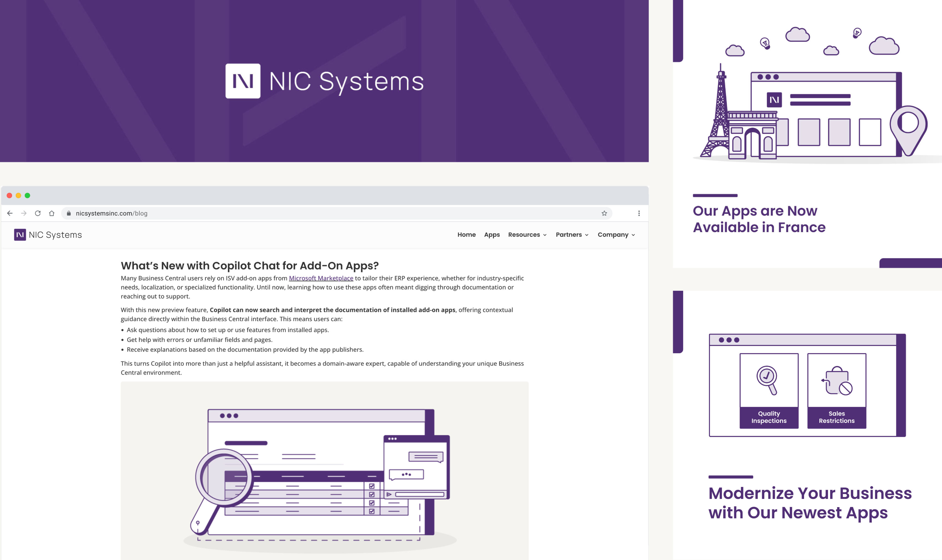Click the green maximize window dot
Viewport: 942px width, 560px height.
28,195
